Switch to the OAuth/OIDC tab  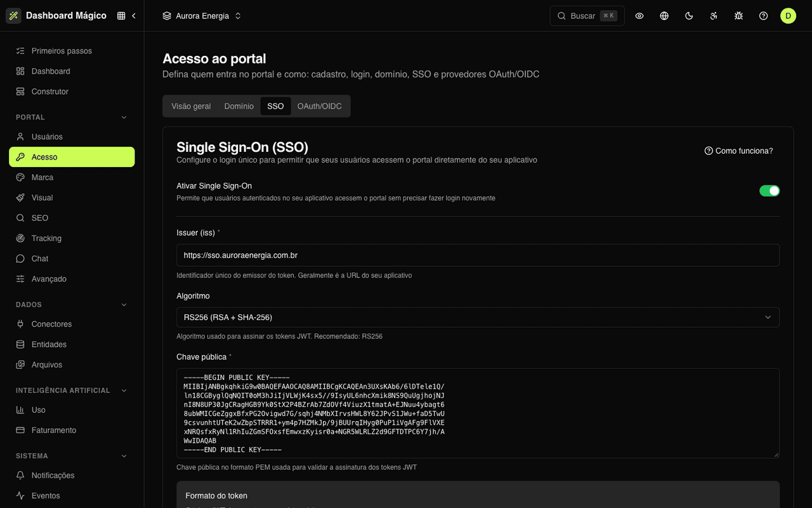tap(320, 106)
